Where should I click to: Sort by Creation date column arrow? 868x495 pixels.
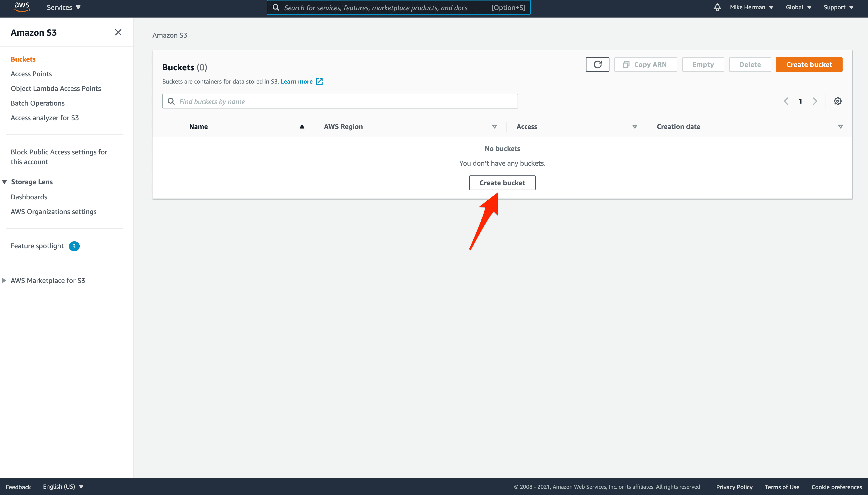click(x=840, y=127)
